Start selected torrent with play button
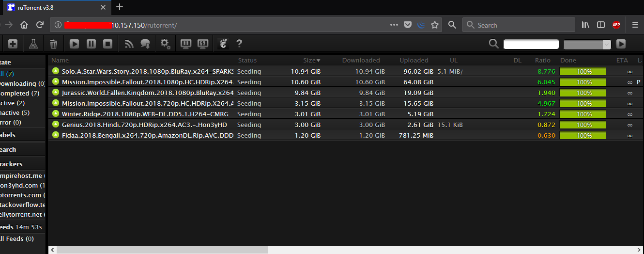 pos(74,44)
